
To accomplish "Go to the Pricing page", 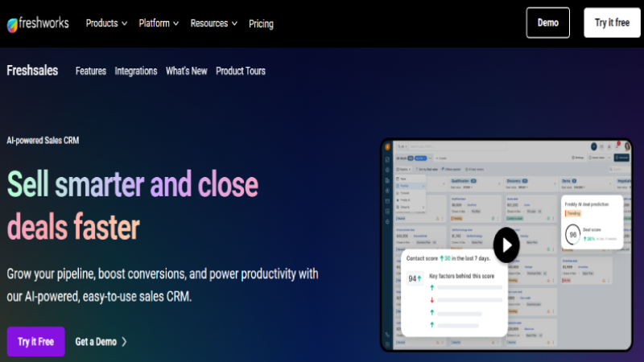I will 261,24.
